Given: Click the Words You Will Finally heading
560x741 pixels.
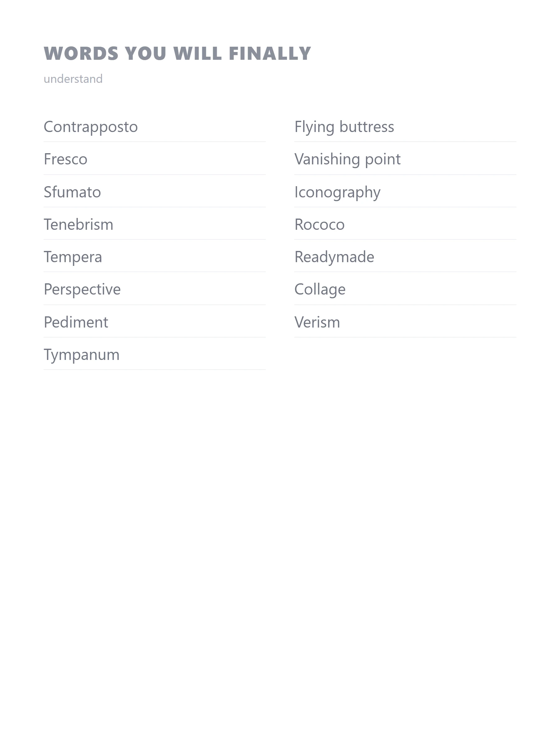Looking at the screenshot, I should click(x=177, y=53).
